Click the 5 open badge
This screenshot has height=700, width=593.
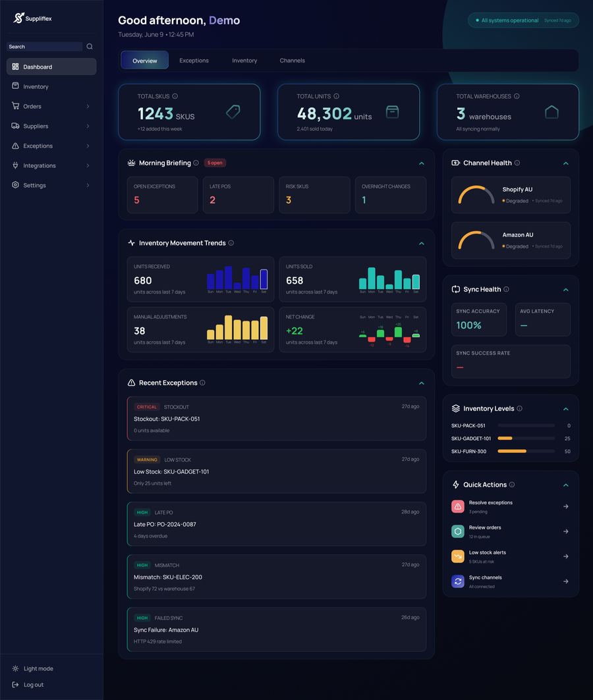(215, 163)
